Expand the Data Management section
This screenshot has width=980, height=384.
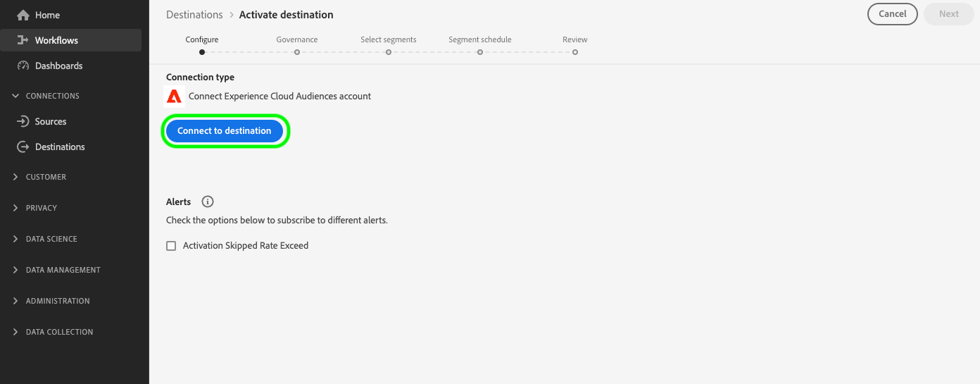15,270
